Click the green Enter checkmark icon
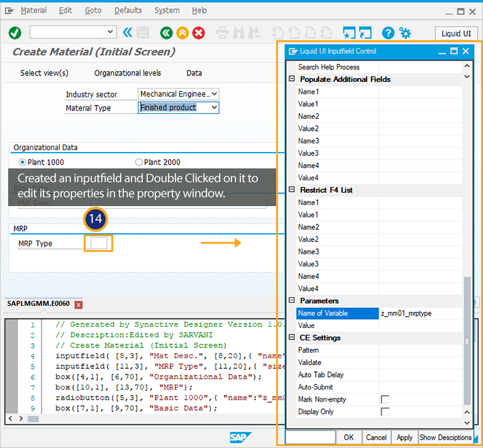Screen dimensions: 483x448 coord(15,33)
